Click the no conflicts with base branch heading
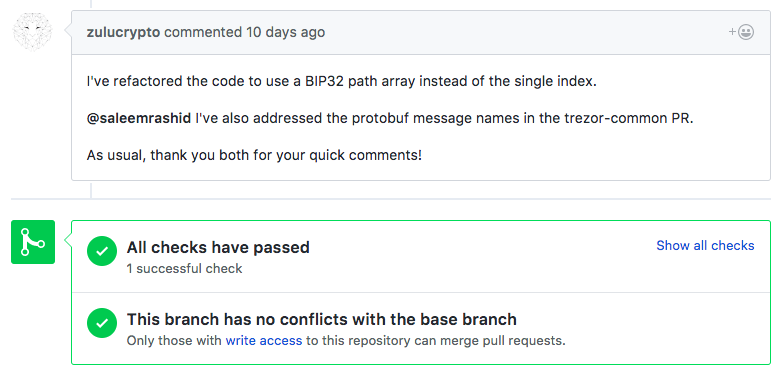The width and height of the screenshot is (784, 374). (322, 319)
